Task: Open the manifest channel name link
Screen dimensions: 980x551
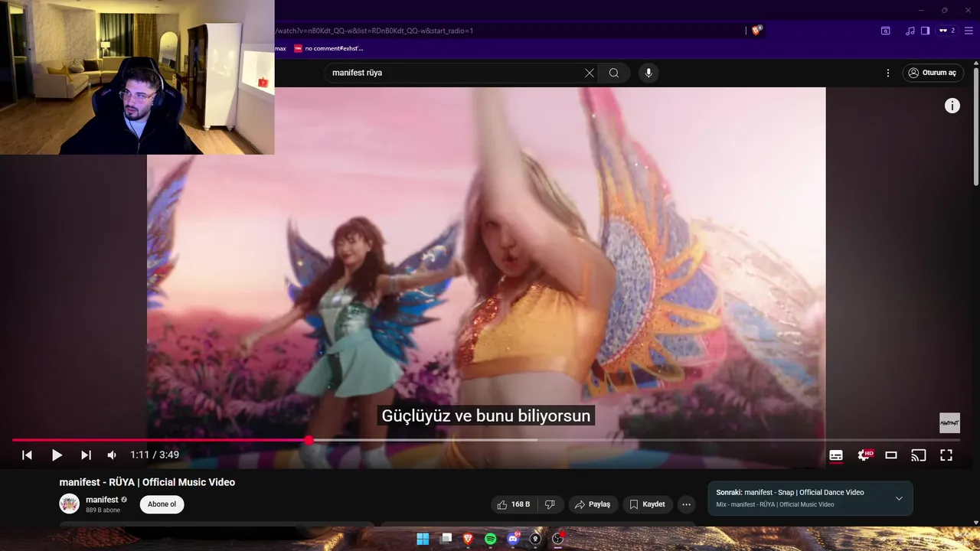Action: (x=102, y=500)
